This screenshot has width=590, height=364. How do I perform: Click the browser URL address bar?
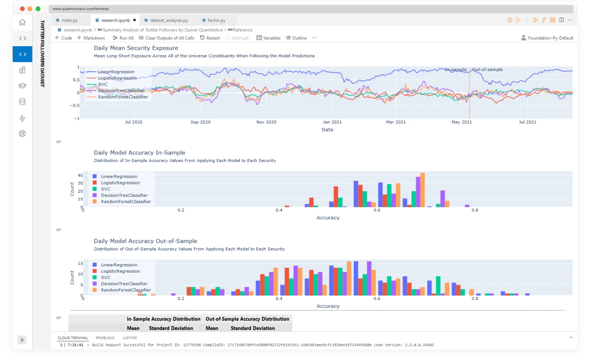tap(310, 9)
